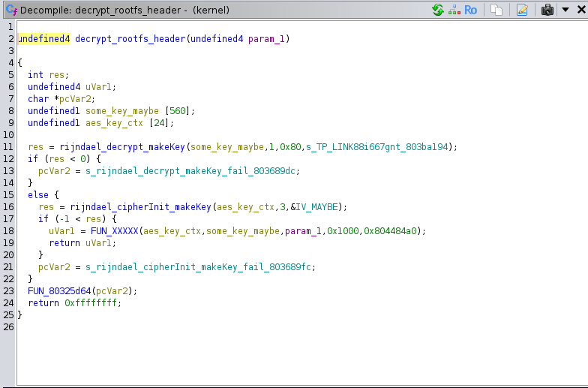Click function name decrypt_rootfs_header in signature

130,39
